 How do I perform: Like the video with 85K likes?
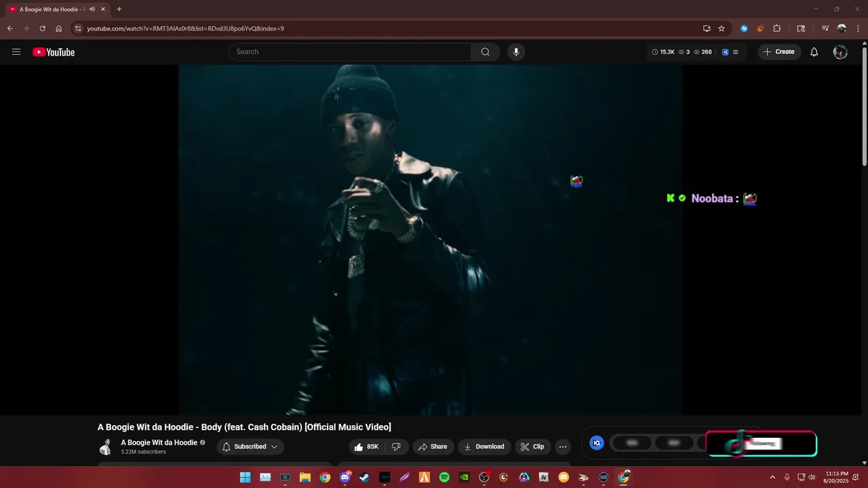pos(367,447)
